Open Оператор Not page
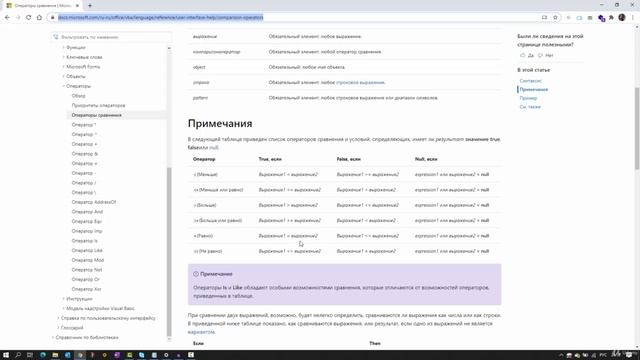The height and width of the screenshot is (360, 640). pos(87,270)
